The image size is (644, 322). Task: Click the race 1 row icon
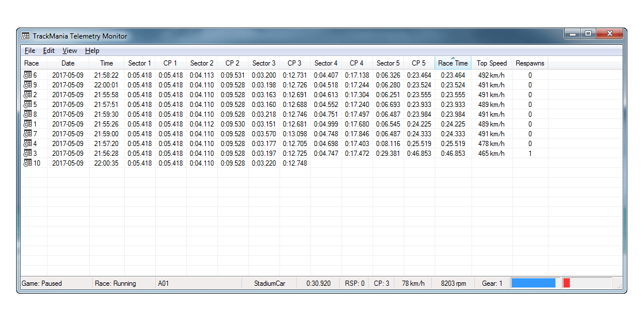pos(28,124)
